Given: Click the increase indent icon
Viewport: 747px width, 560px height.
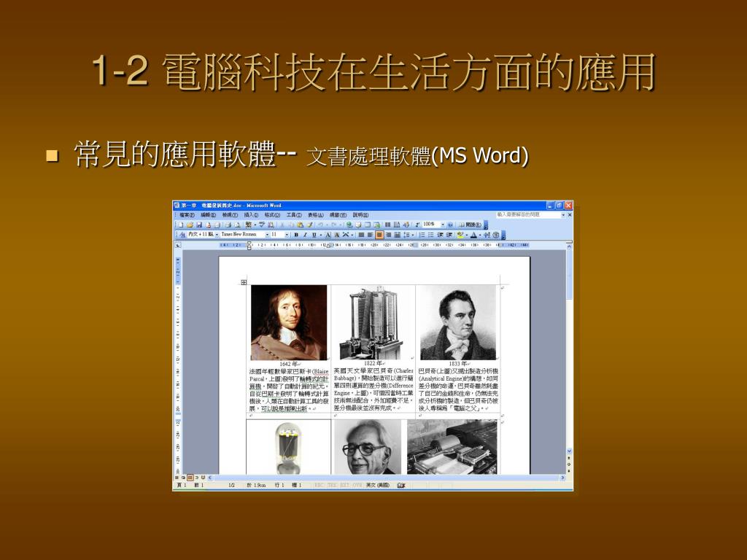Looking at the screenshot, I should point(449,235).
